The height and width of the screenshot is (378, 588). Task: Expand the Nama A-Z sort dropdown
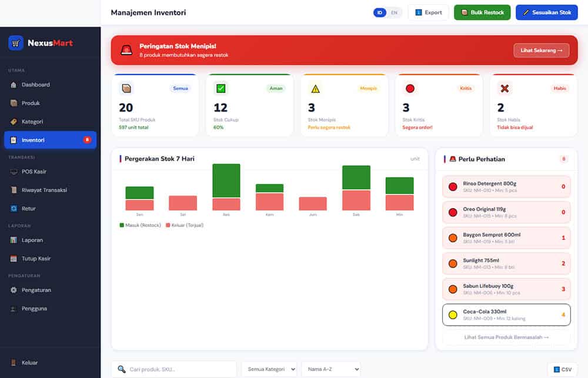(331, 369)
